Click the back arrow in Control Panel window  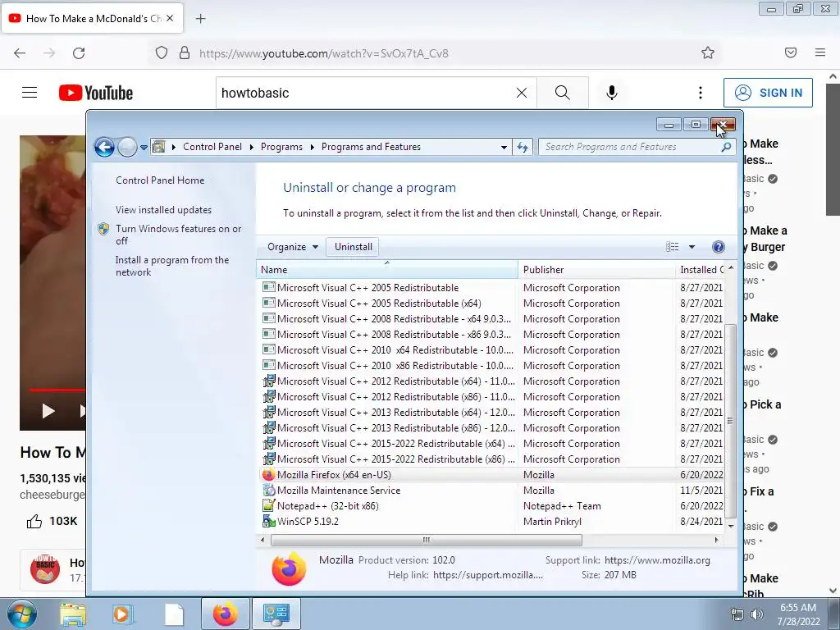pyautogui.click(x=104, y=147)
